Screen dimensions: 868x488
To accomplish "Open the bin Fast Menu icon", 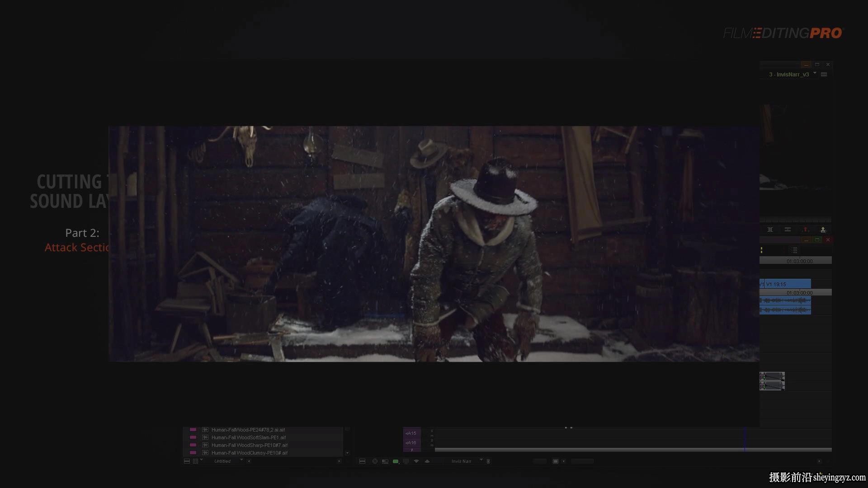I will pos(187,461).
